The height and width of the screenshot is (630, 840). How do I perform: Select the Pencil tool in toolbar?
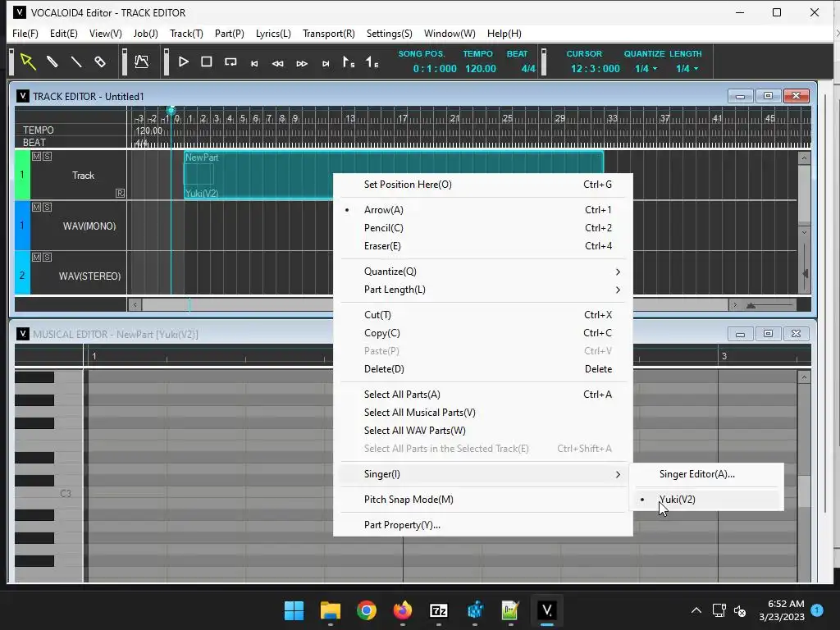(52, 62)
